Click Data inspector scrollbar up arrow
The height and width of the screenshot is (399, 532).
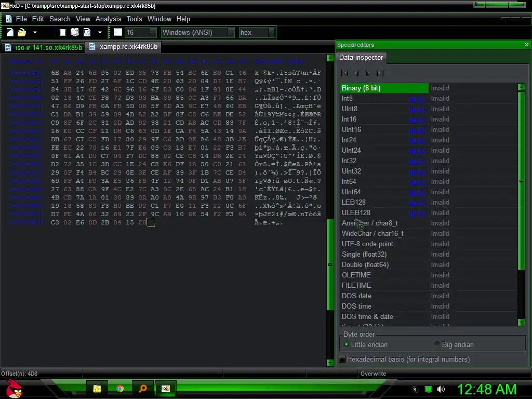[522, 87]
